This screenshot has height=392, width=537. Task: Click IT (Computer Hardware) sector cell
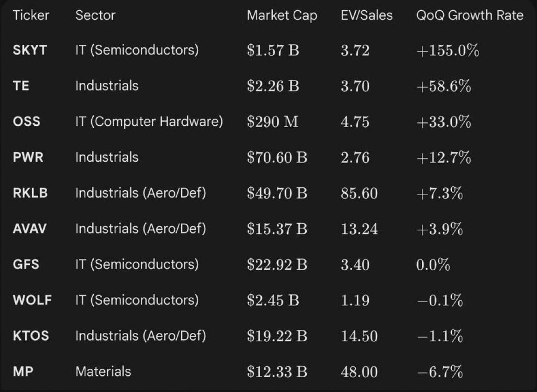[x=149, y=122]
